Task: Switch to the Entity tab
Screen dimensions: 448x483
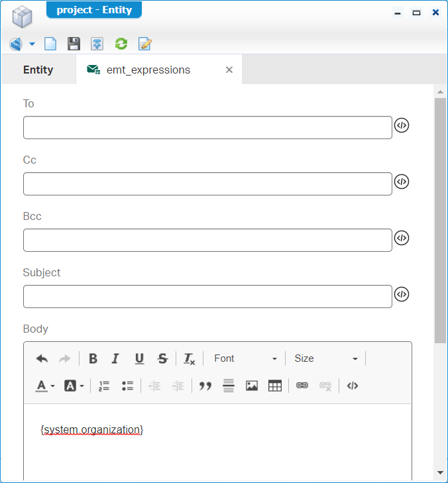Action: coord(38,70)
